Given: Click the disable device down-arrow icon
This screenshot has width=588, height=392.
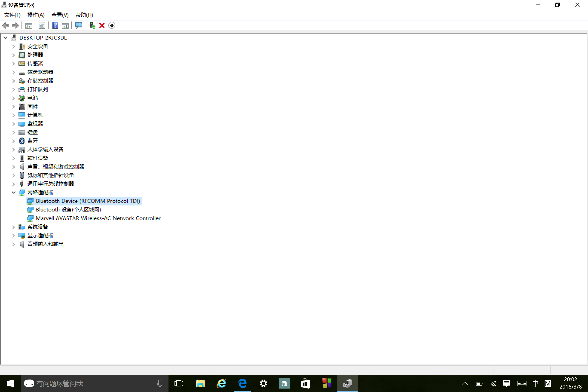Looking at the screenshot, I should (x=112, y=26).
